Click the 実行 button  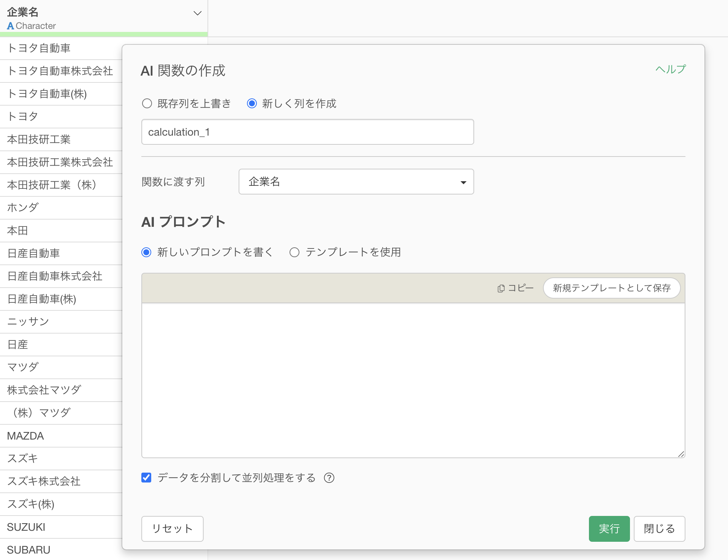[609, 528]
